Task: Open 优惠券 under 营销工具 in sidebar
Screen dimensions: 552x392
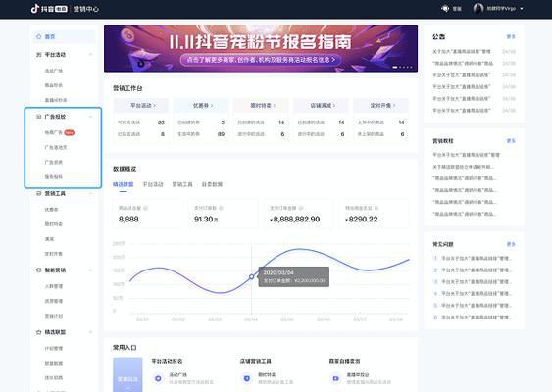Action: click(51, 210)
